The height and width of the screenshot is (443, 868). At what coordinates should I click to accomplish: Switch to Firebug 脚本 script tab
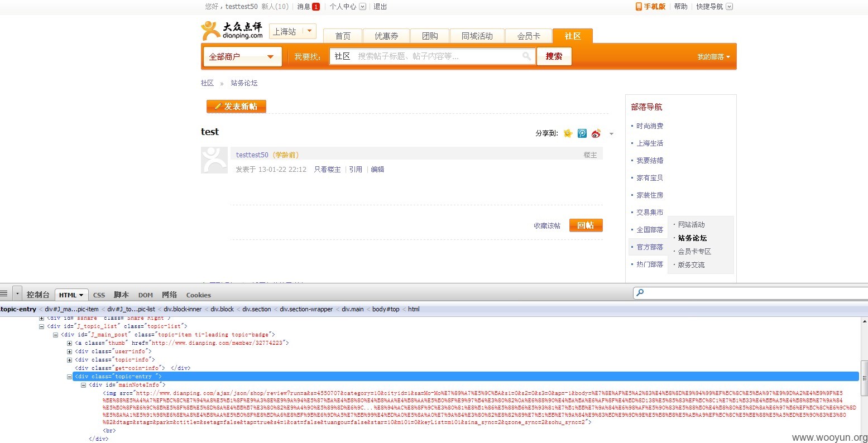(x=121, y=295)
